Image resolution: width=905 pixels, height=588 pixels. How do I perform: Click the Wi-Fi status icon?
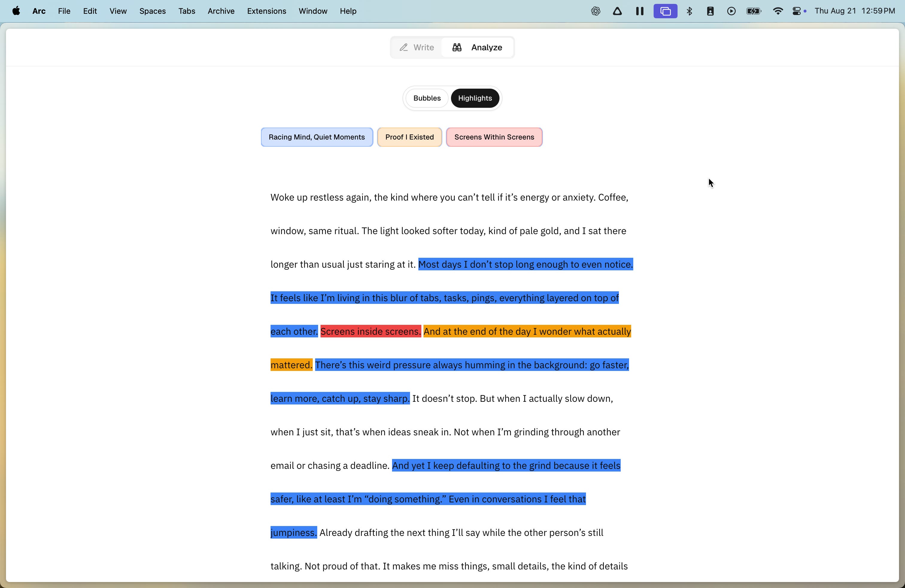778,11
